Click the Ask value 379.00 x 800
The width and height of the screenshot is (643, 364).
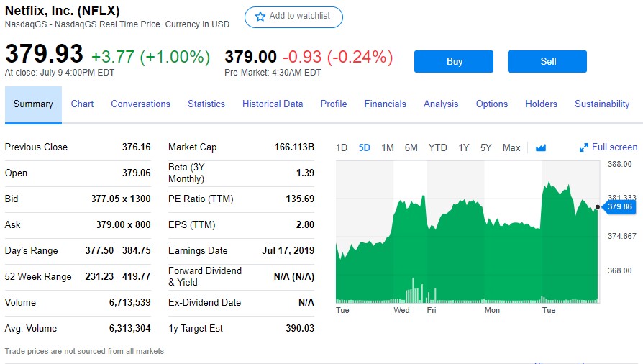(x=124, y=224)
